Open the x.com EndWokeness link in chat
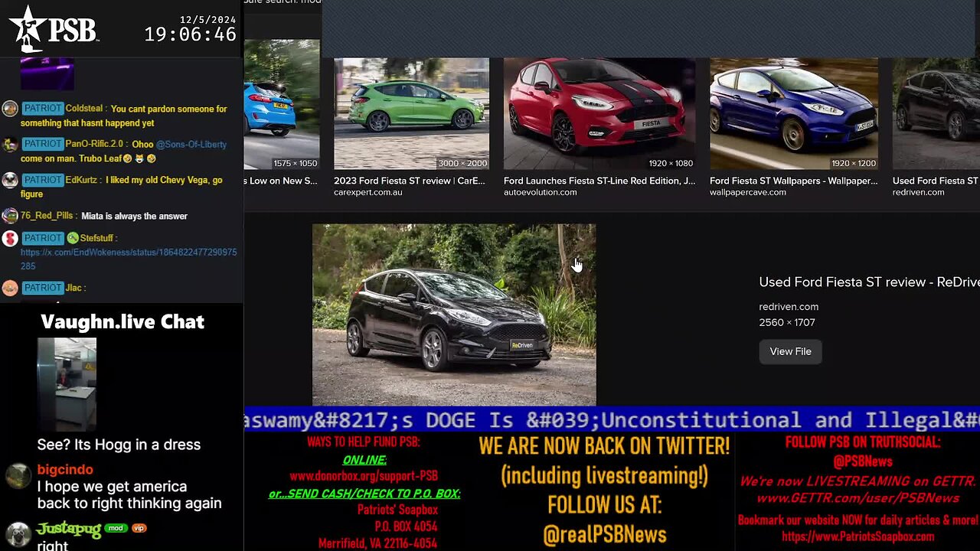 (129, 259)
